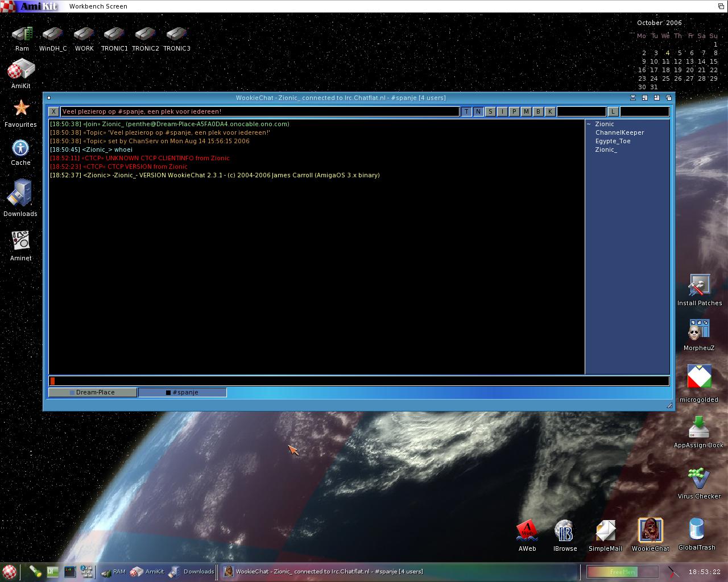Switch to the #spanje channel tab
Viewport: 728px width, 582px height.
click(x=183, y=392)
